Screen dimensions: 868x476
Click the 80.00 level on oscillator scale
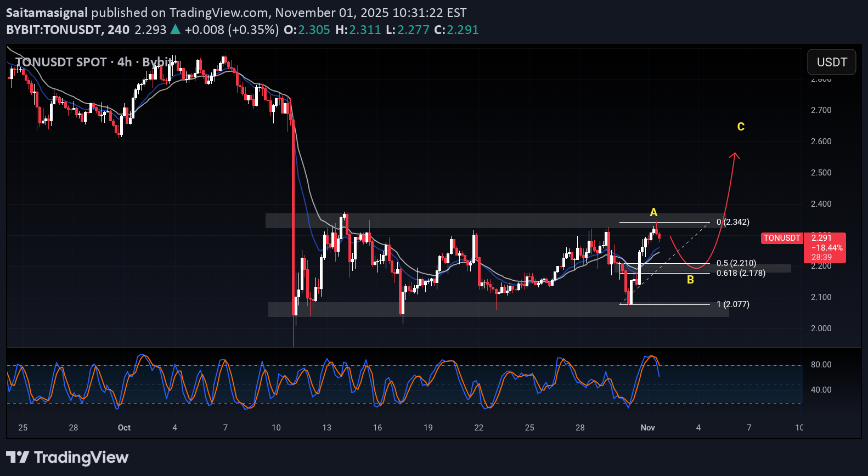pos(821,365)
